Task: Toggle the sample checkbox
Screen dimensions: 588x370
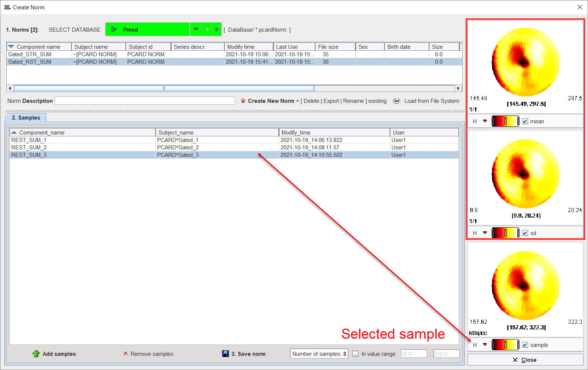Action: point(525,345)
